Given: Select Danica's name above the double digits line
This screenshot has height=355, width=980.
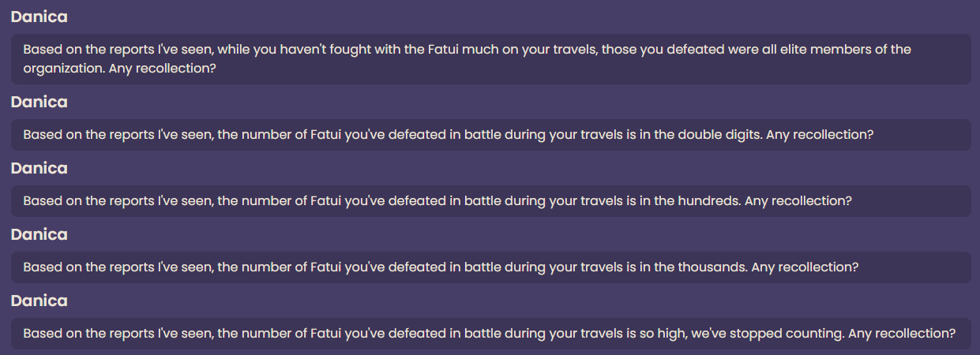Looking at the screenshot, I should 39,102.
